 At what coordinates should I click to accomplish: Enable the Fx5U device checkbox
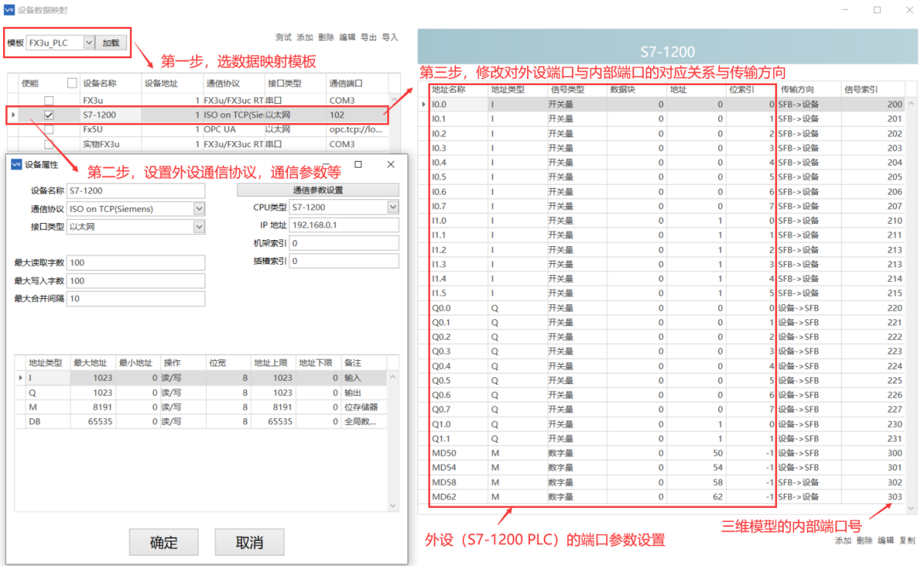(x=49, y=130)
